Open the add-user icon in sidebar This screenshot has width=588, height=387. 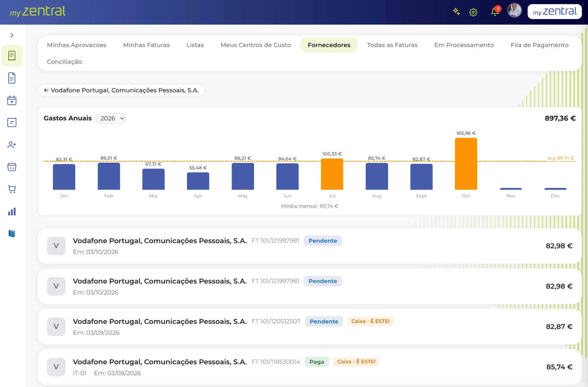click(12, 145)
